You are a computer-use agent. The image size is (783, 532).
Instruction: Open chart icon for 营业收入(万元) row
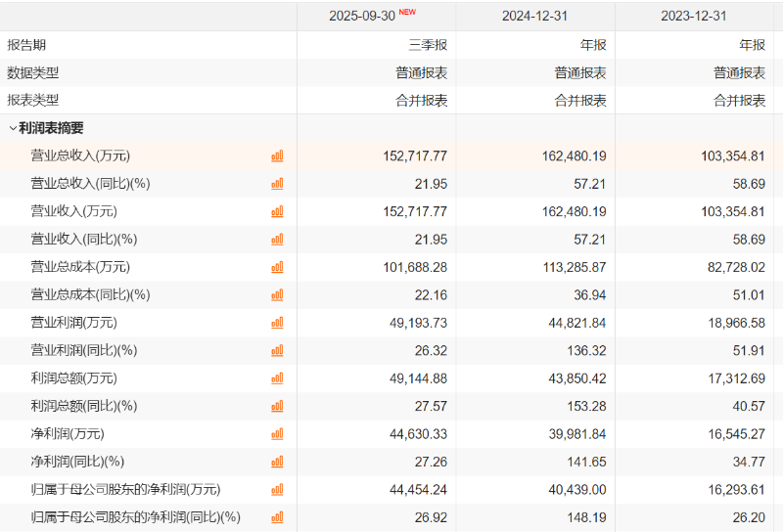coord(277,211)
